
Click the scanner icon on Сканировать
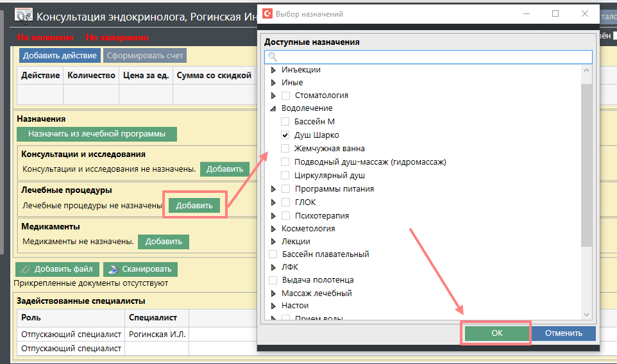(x=112, y=269)
